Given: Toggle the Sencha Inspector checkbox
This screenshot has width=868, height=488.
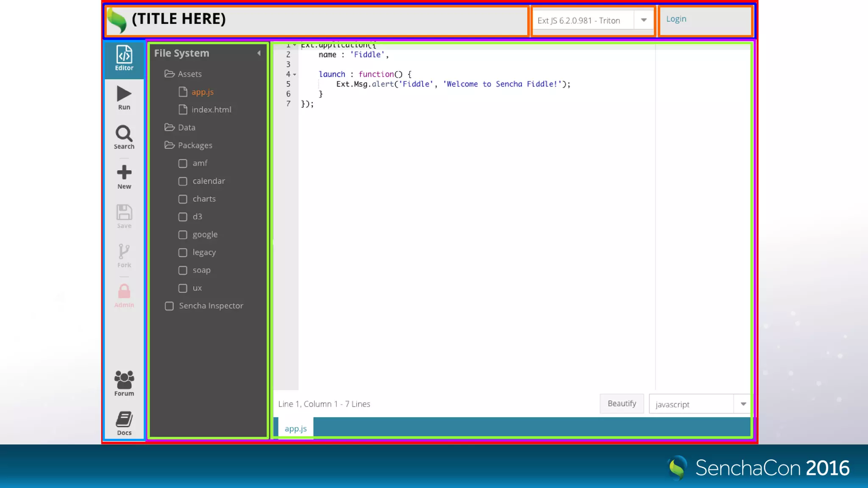Looking at the screenshot, I should (x=169, y=306).
